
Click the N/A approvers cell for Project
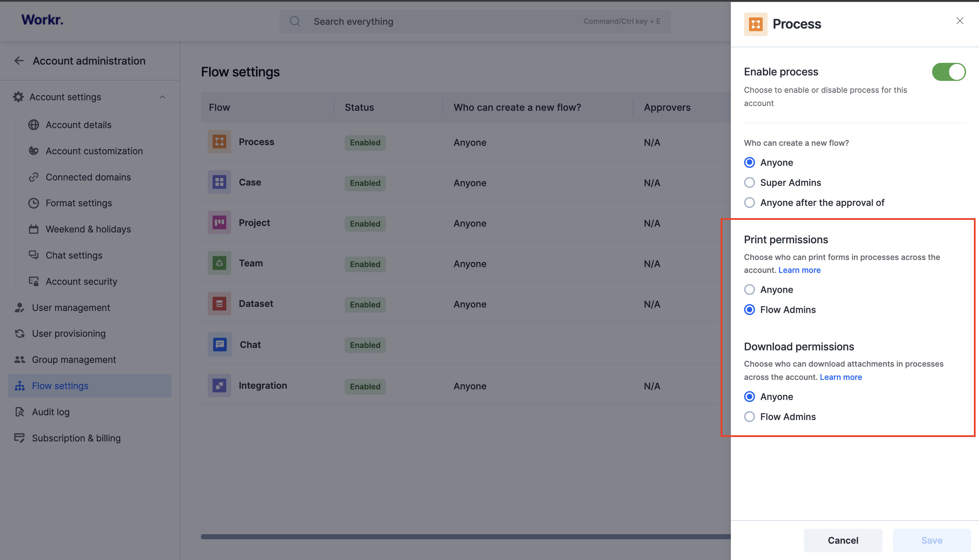coord(652,223)
